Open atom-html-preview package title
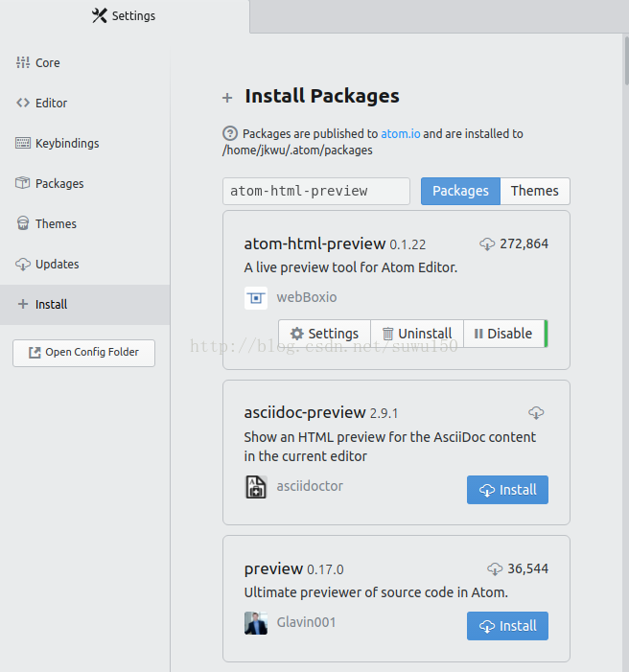Screen dimensions: 629x672 (314, 243)
